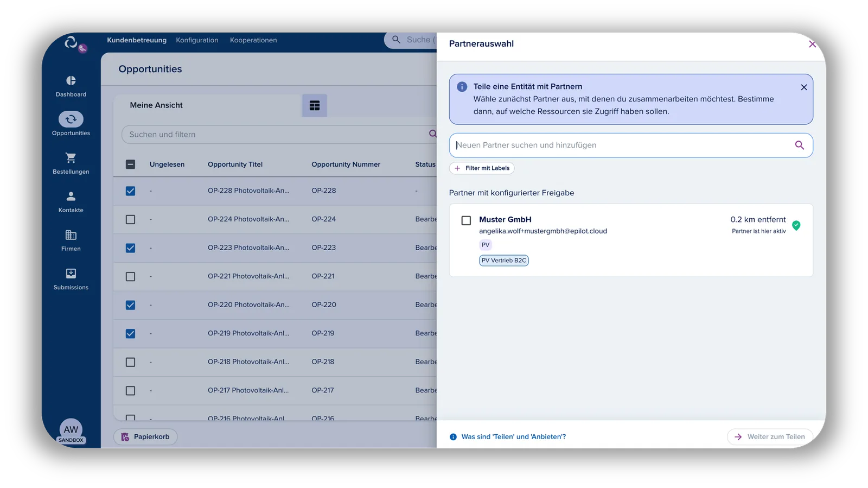Open the Konfiguration menu

pos(197,40)
